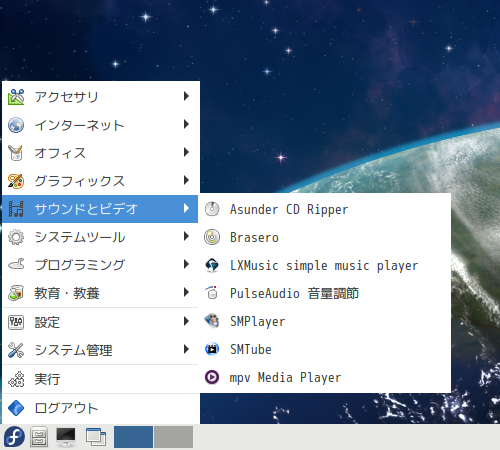Open the グラフィックス menu category
The image size is (500, 450).
tap(100, 181)
